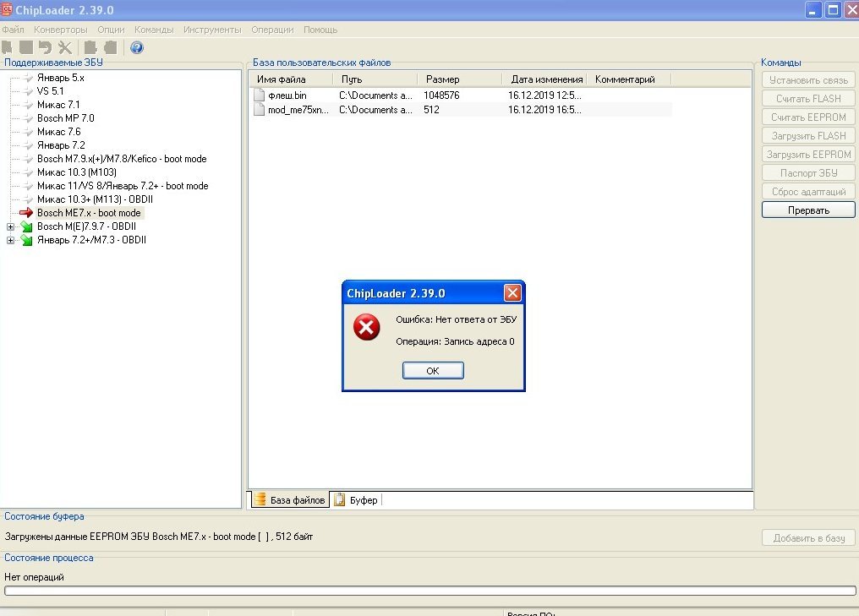Select the флеш.bin file icon
Viewport: 859px width, 616px height.
[260, 95]
